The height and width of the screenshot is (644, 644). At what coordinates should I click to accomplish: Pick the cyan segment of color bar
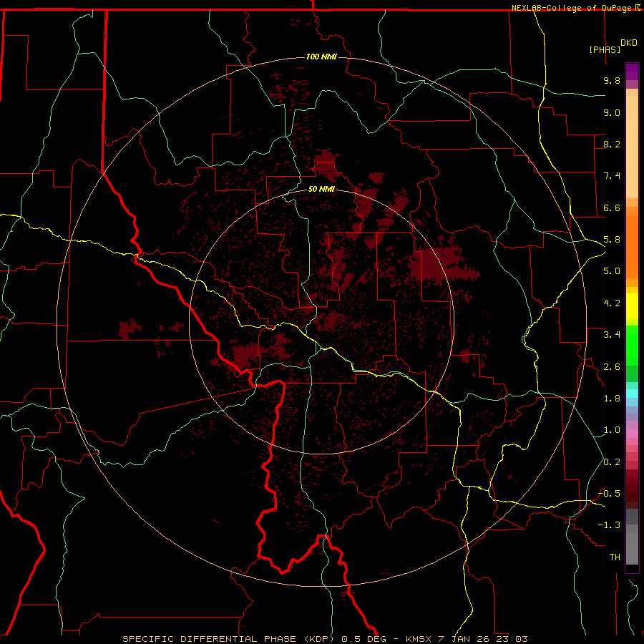click(x=632, y=394)
